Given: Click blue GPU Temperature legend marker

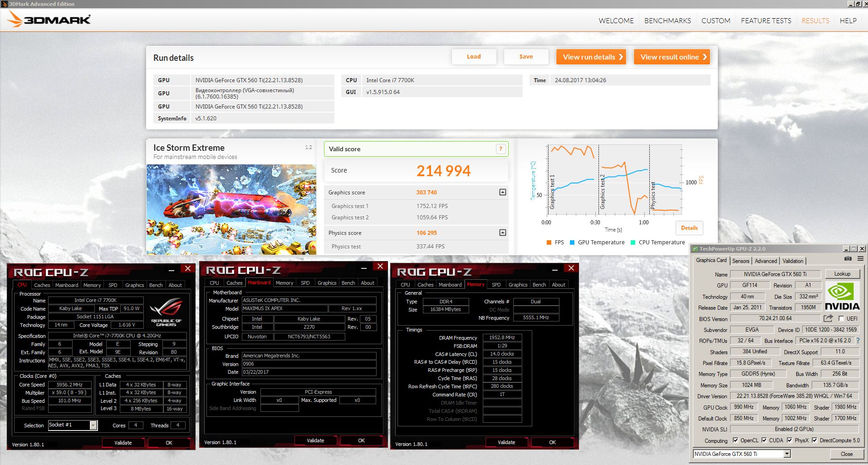Looking at the screenshot, I should coord(572,242).
